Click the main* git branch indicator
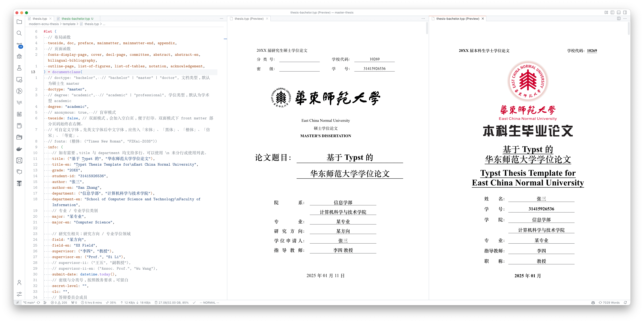The width and height of the screenshot is (644, 323). click(x=29, y=303)
